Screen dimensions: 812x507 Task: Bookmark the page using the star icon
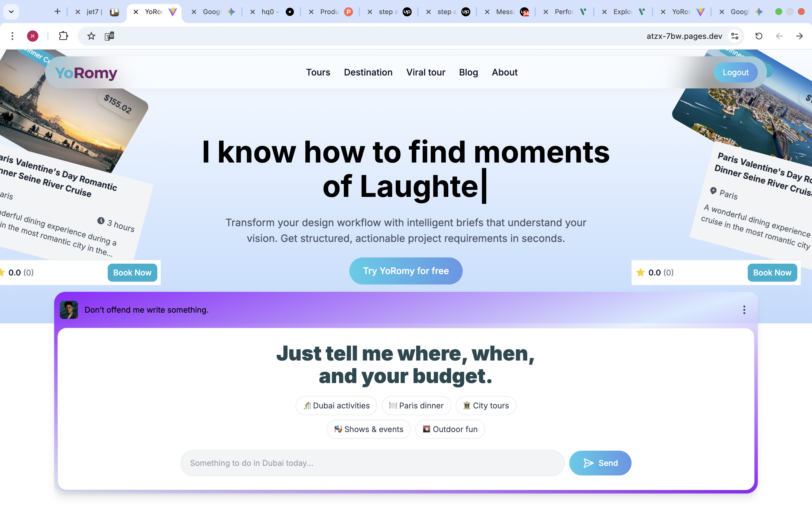tap(91, 36)
